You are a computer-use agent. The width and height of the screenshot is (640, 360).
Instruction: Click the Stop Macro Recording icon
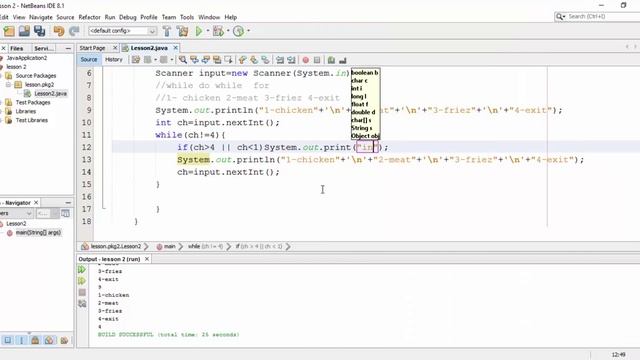(317, 60)
